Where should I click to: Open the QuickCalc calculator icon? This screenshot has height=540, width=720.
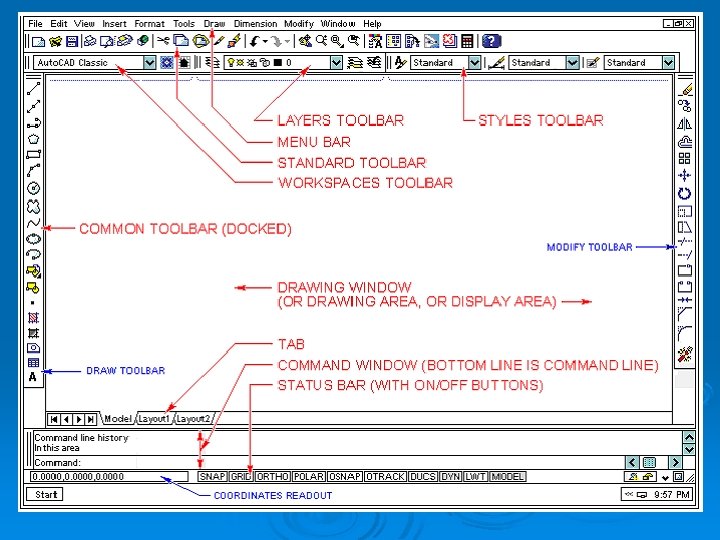point(467,41)
